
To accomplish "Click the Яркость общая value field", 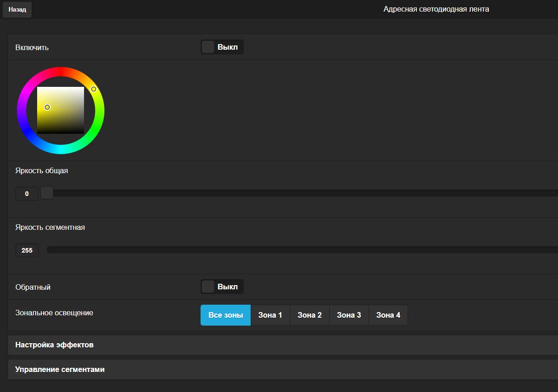I will (x=27, y=194).
